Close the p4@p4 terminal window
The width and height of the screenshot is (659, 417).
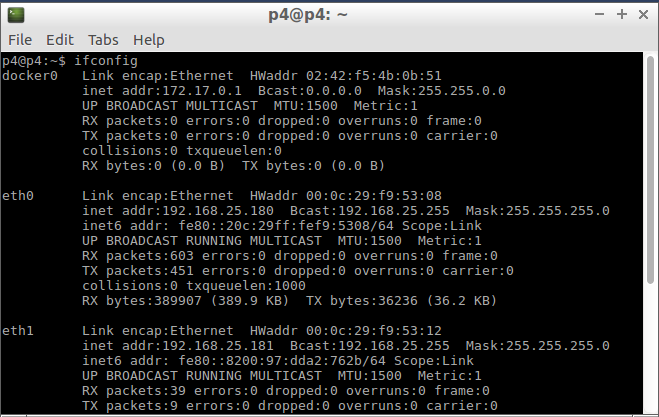[643, 15]
